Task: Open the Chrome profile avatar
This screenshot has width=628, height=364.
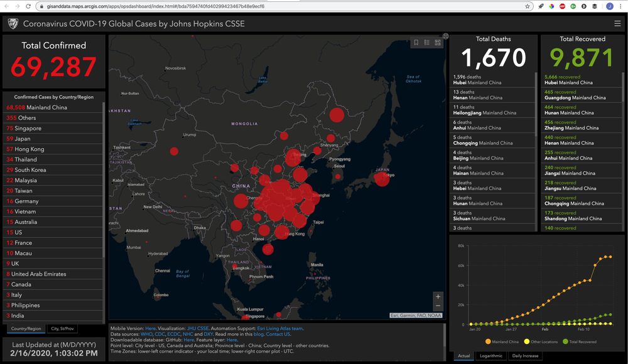Action: click(610, 6)
